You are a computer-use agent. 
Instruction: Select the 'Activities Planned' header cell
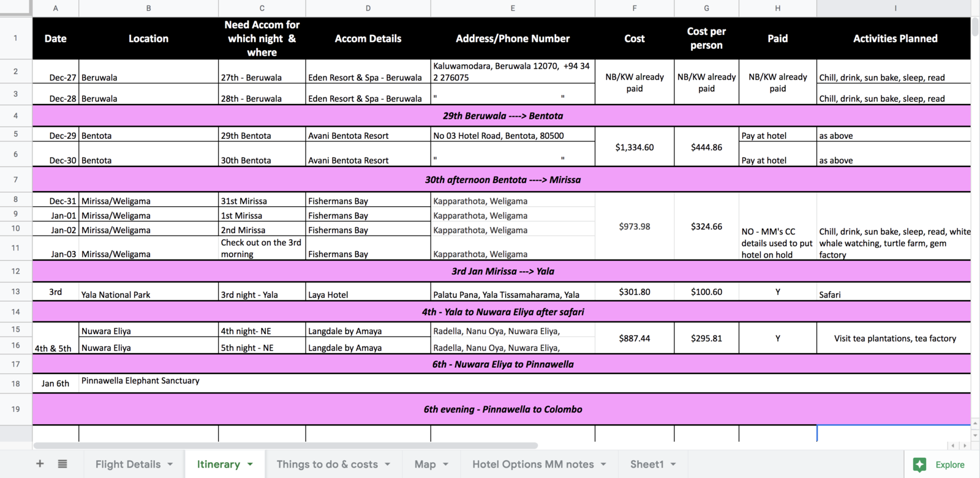(894, 38)
